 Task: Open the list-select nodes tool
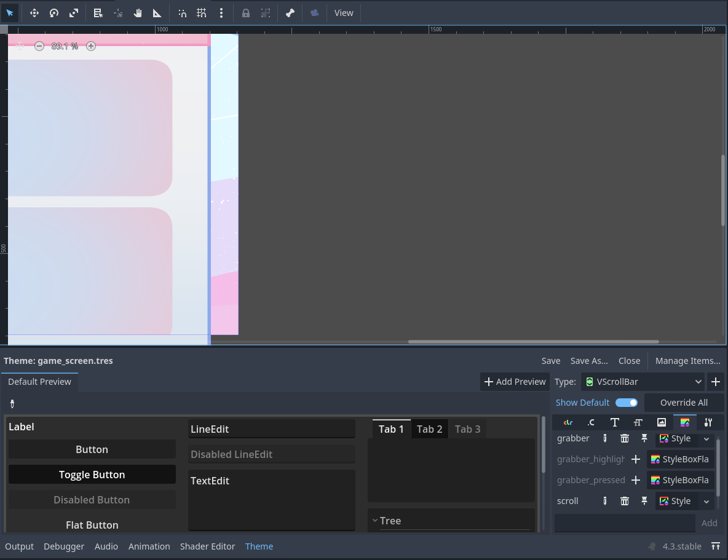(98, 13)
